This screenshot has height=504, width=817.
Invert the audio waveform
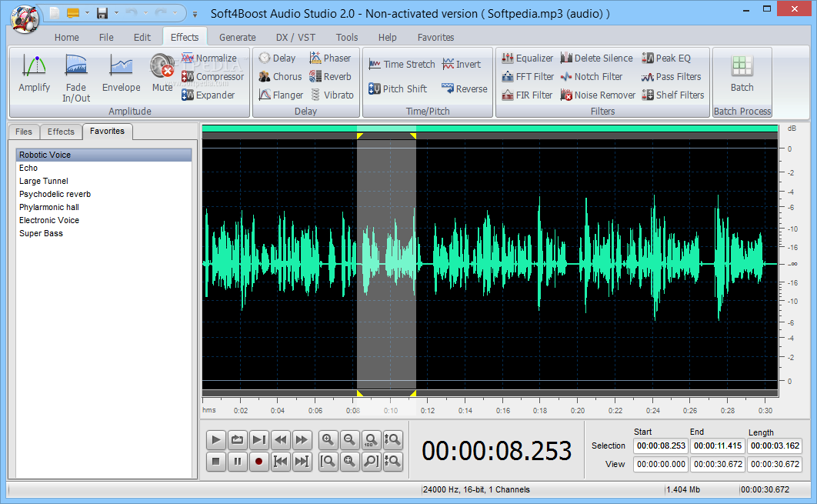(x=461, y=64)
